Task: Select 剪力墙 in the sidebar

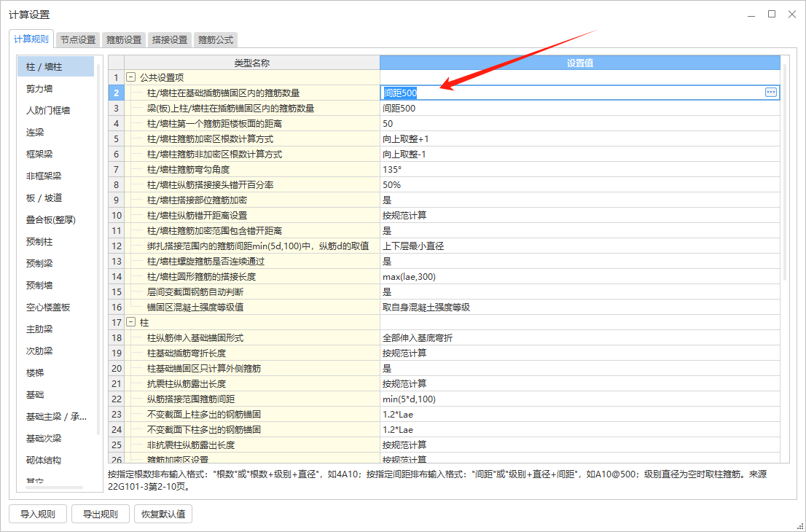Action: [x=56, y=89]
